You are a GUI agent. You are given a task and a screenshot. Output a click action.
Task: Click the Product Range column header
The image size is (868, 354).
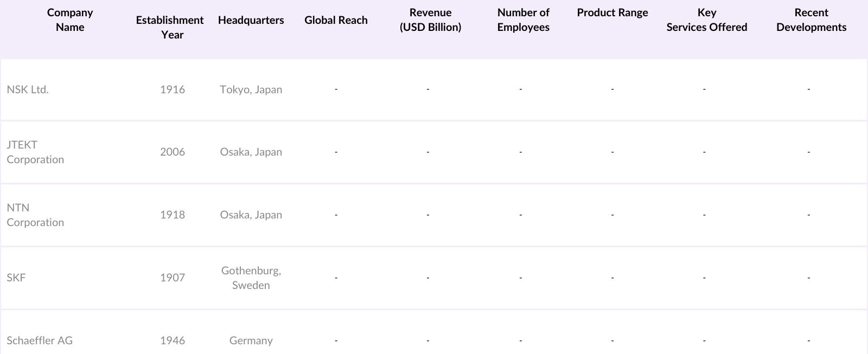[x=612, y=13]
